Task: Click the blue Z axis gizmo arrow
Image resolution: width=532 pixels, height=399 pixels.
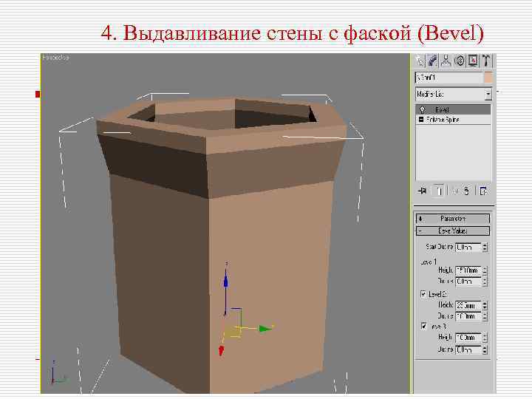Action: click(225, 281)
